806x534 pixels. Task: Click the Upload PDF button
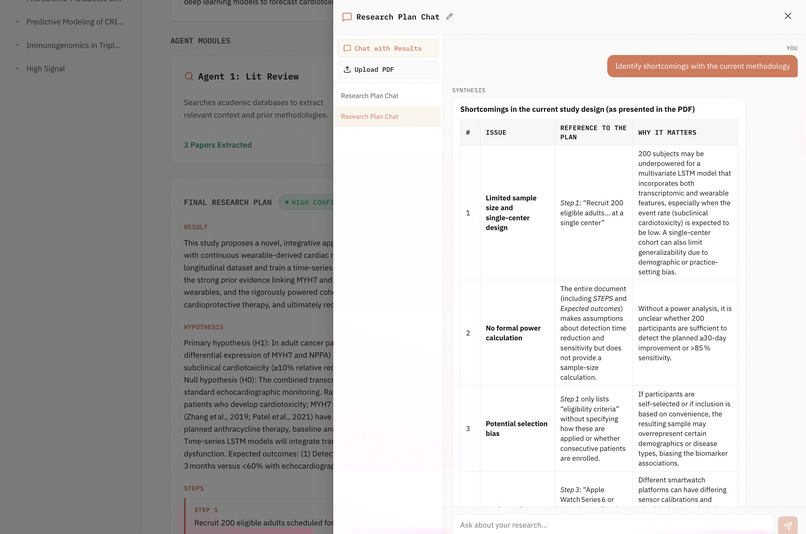[388, 69]
